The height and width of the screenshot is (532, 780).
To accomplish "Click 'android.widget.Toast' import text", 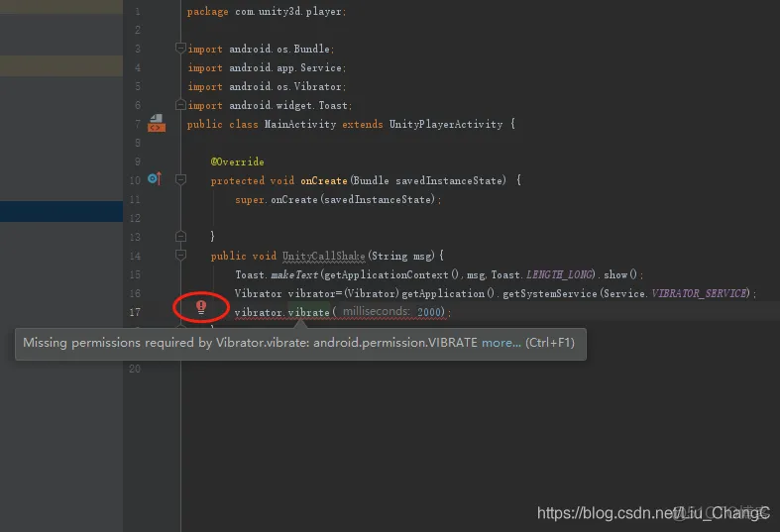I will click(x=288, y=105).
